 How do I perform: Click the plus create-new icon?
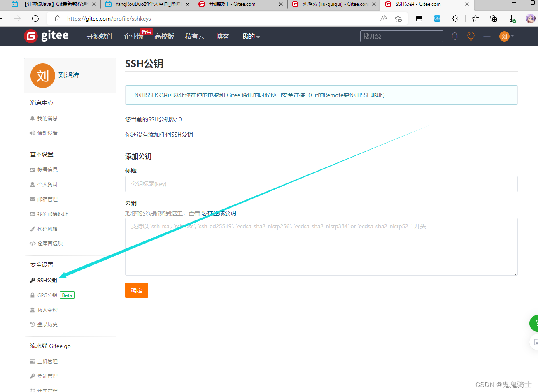487,36
